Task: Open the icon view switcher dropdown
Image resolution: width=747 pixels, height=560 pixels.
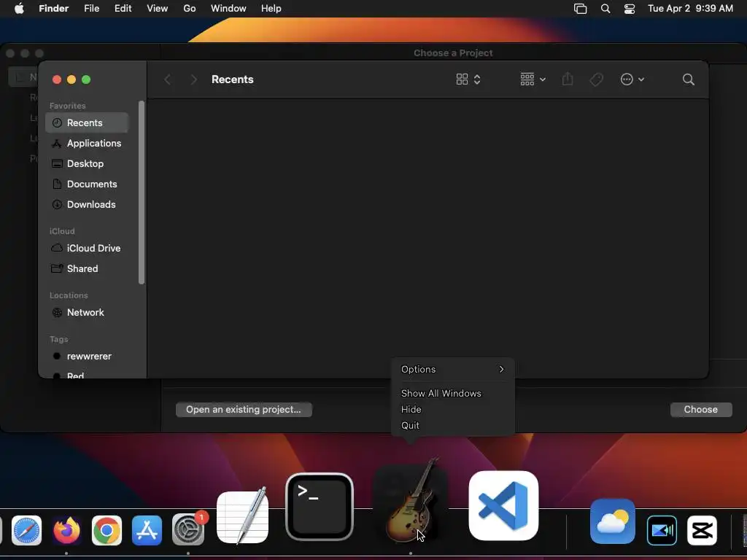Action: [468, 79]
